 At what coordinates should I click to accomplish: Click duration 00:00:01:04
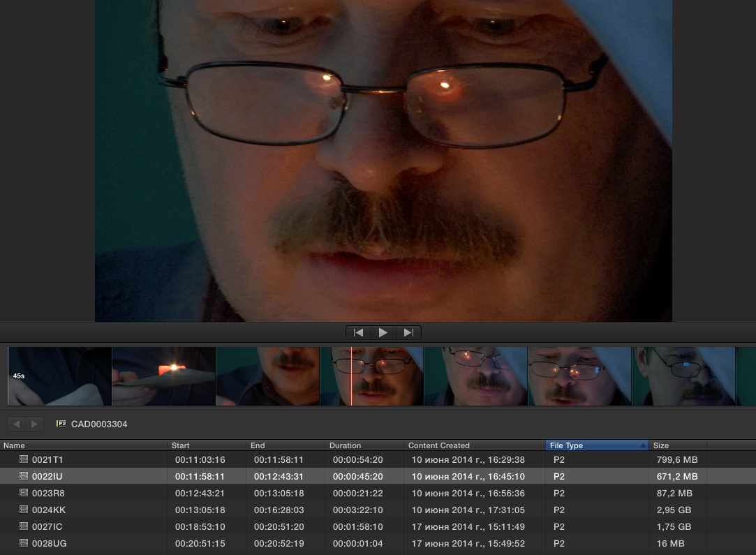[x=357, y=543]
